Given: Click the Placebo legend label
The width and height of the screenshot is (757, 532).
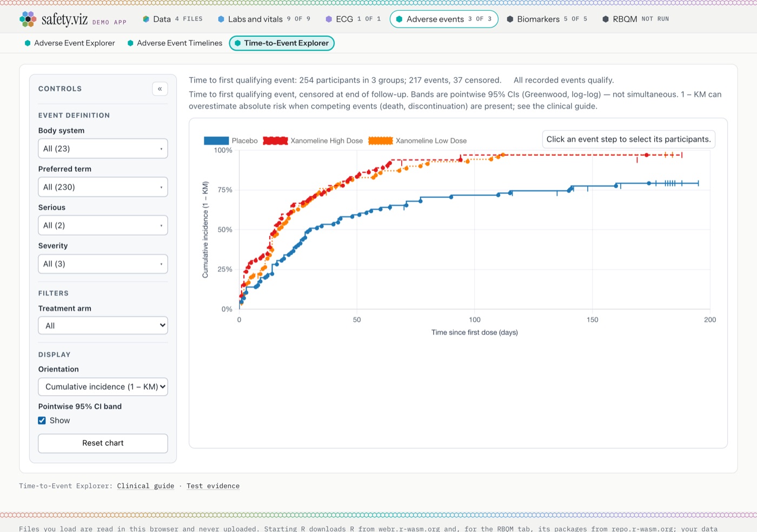Looking at the screenshot, I should (x=245, y=141).
